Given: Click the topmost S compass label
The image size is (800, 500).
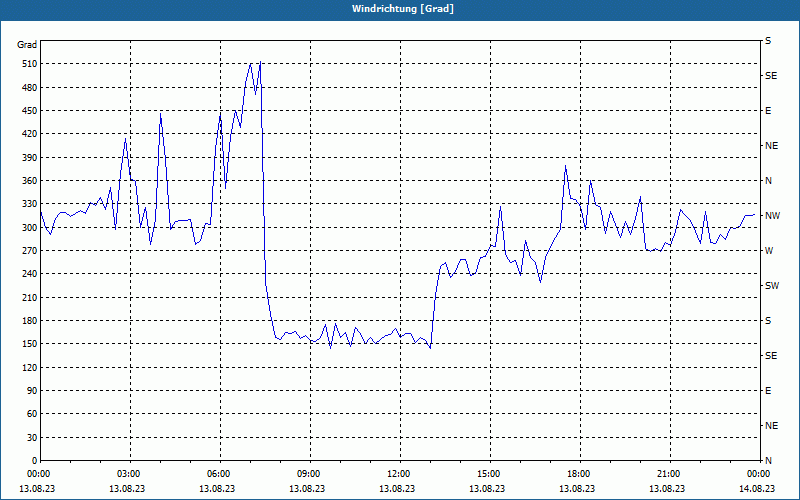Looking at the screenshot, I should point(768,41).
